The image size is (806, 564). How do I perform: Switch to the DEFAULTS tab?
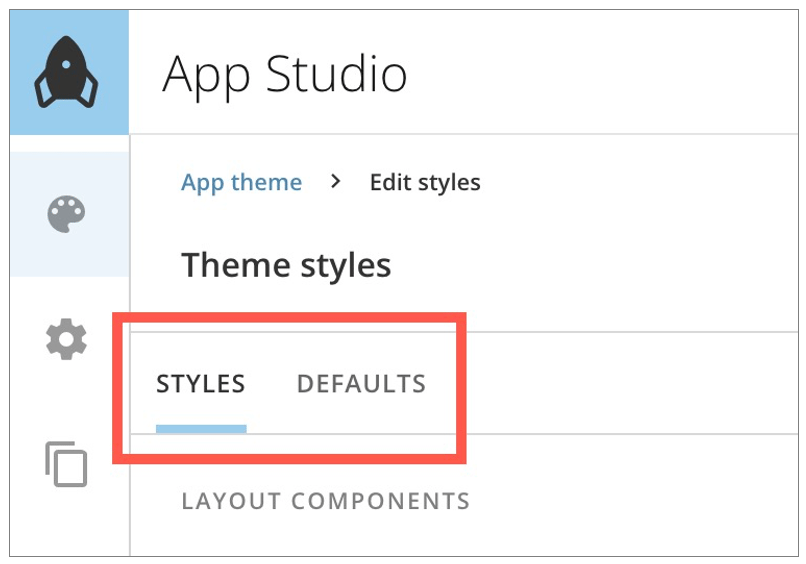click(361, 384)
